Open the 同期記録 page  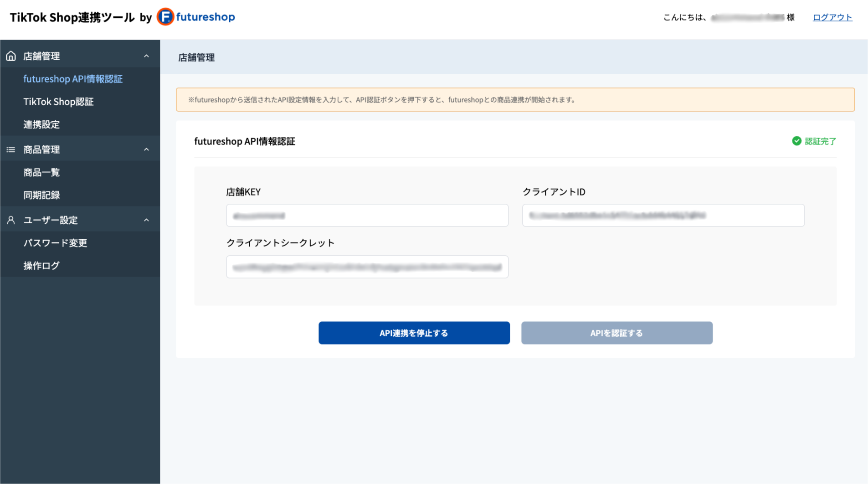tap(41, 195)
